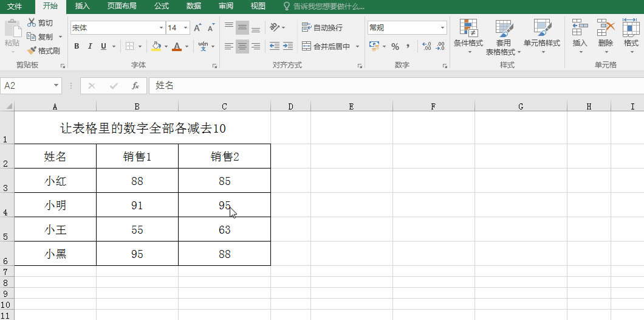644x320 pixels.
Task: Toggle Bold formatting
Action: coord(77,46)
